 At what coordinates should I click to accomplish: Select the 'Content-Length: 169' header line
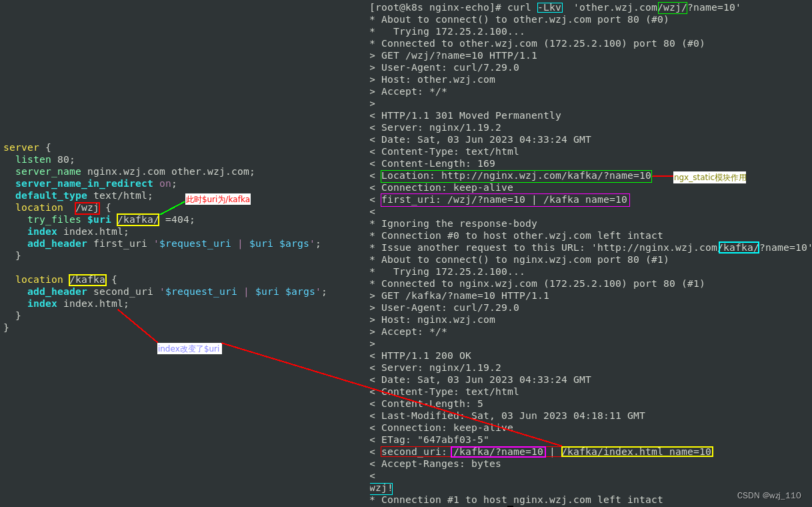432,163
